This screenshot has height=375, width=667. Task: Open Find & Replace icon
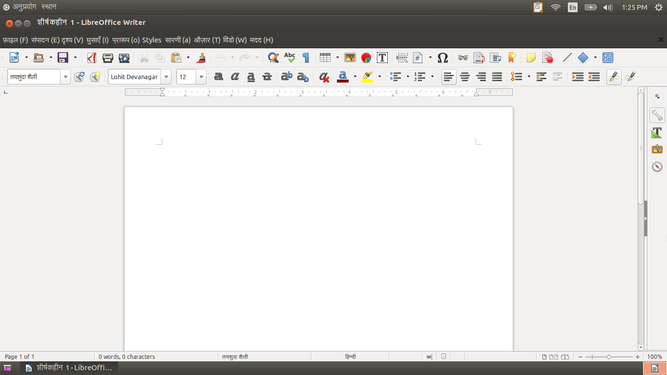pyautogui.click(x=273, y=57)
